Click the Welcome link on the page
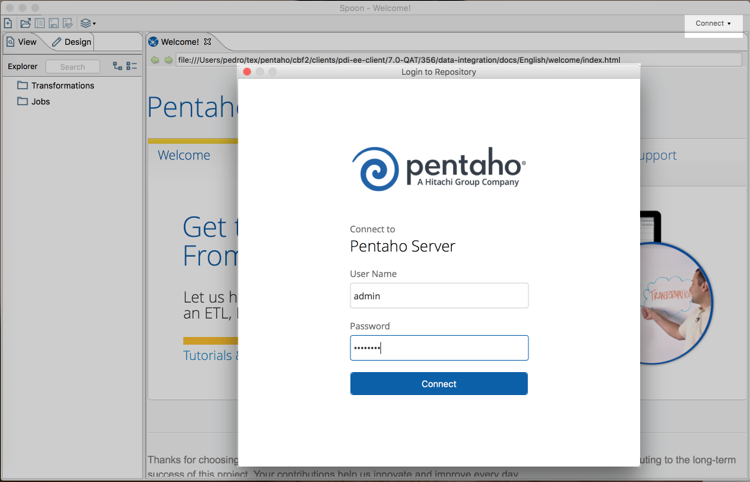This screenshot has width=750, height=482. pyautogui.click(x=184, y=155)
